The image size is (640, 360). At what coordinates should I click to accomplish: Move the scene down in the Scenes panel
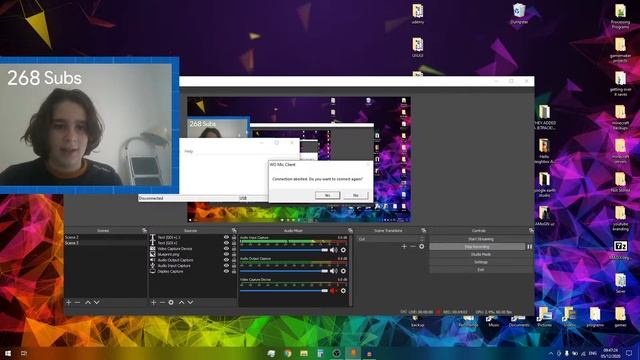pyautogui.click(x=97, y=302)
